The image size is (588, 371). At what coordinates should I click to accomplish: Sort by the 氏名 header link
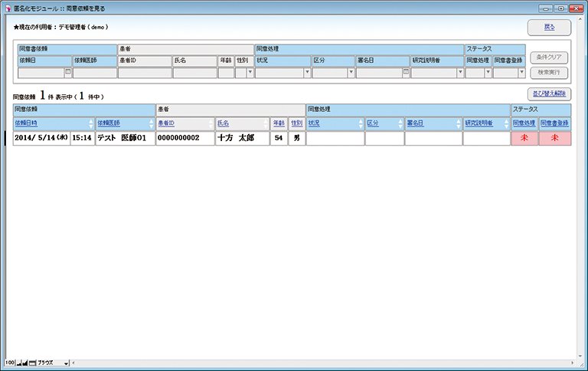coord(223,123)
